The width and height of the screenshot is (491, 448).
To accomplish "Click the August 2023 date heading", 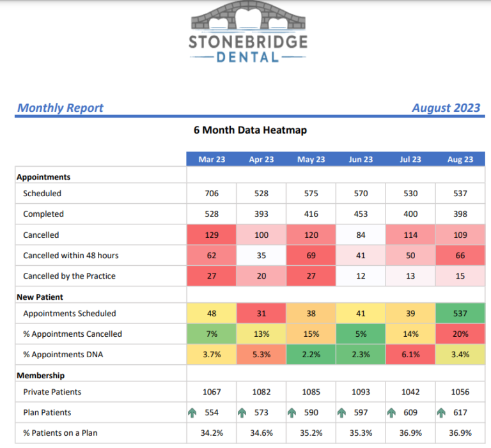I will 446,108.
